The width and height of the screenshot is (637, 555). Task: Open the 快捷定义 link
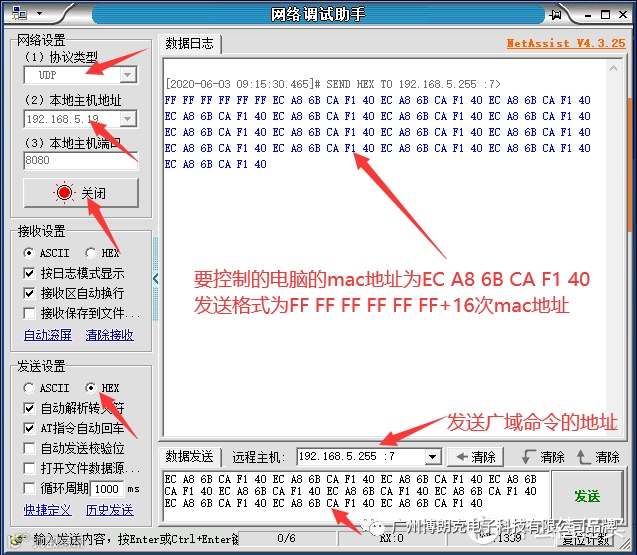click(48, 510)
